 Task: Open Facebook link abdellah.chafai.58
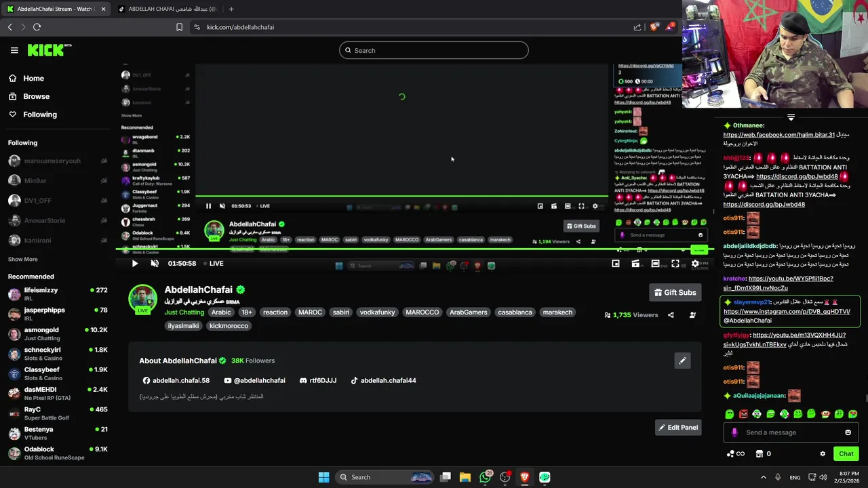click(x=176, y=381)
